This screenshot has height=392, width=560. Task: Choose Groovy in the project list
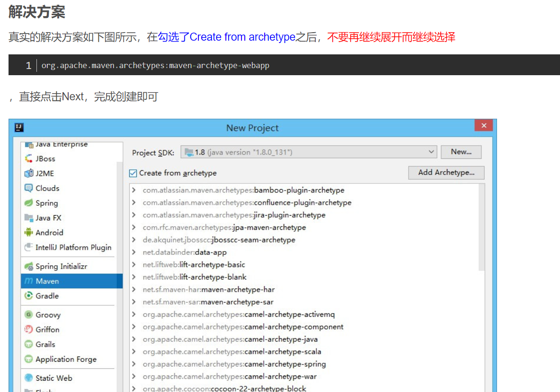tap(71, 314)
